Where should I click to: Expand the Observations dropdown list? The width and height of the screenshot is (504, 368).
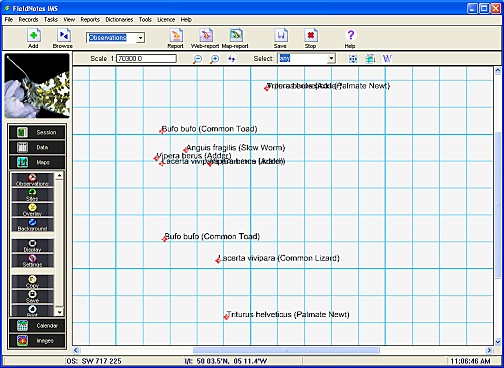[x=140, y=38]
